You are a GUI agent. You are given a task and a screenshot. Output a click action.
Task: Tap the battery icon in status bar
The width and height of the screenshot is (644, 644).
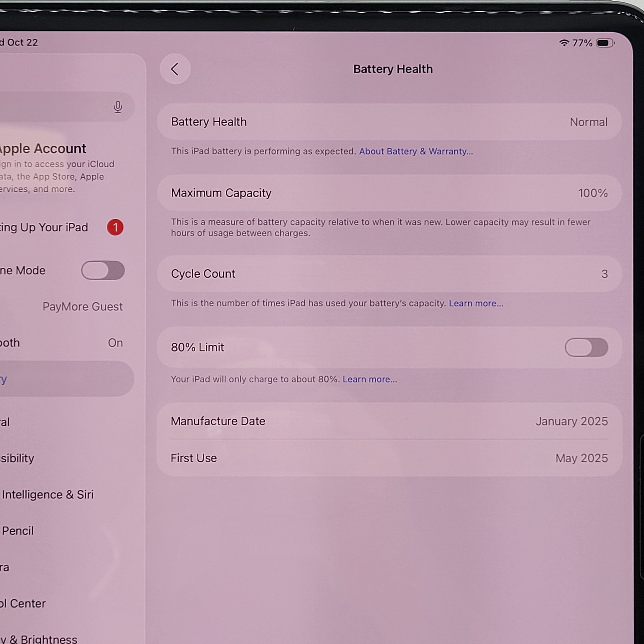[x=604, y=43]
